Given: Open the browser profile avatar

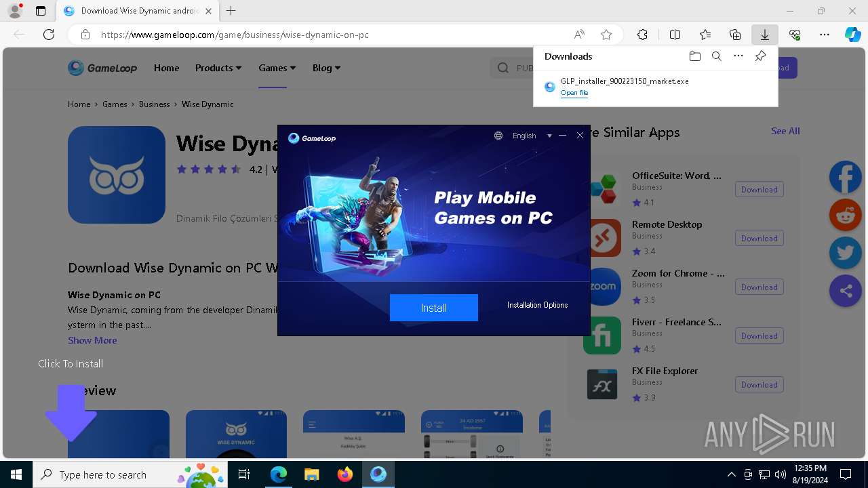Looking at the screenshot, I should point(14,11).
